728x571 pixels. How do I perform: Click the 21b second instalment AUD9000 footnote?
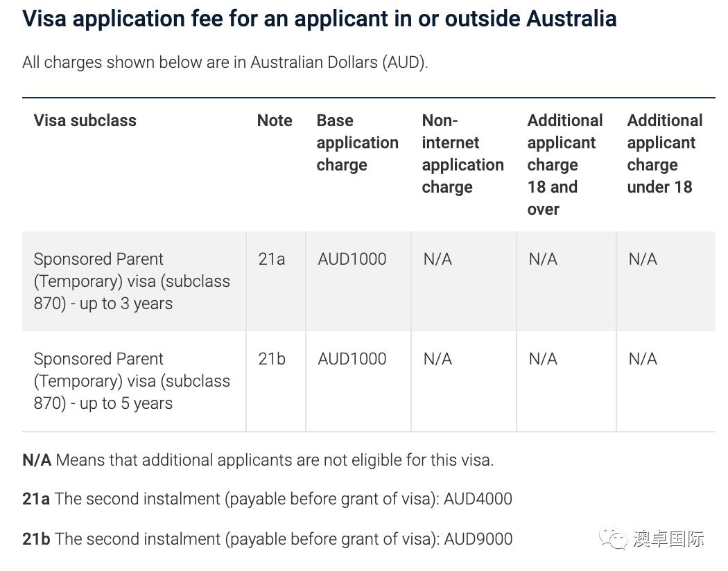click(x=267, y=539)
